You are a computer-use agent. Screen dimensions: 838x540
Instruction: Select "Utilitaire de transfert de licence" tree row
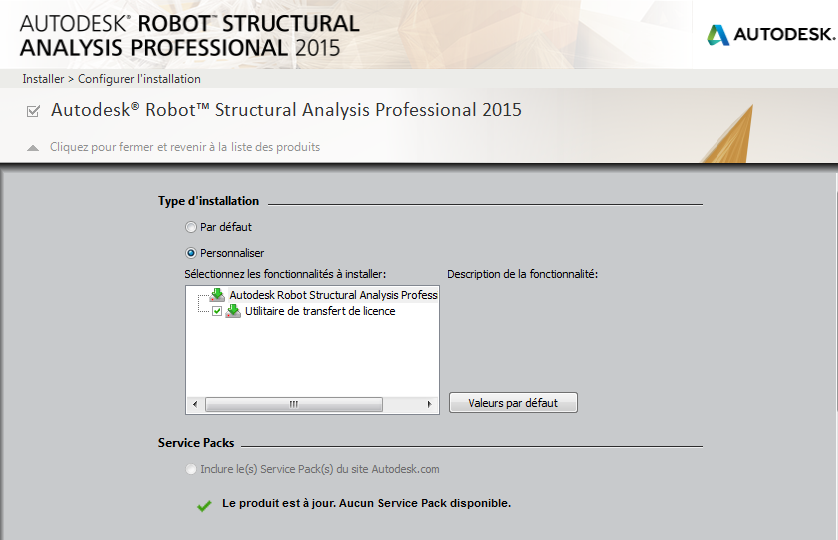pos(320,311)
